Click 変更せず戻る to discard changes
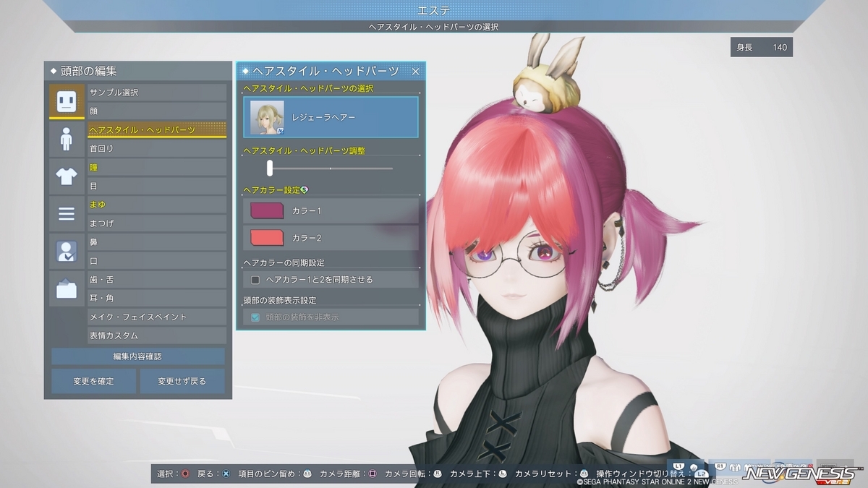The height and width of the screenshot is (488, 868). point(182,381)
